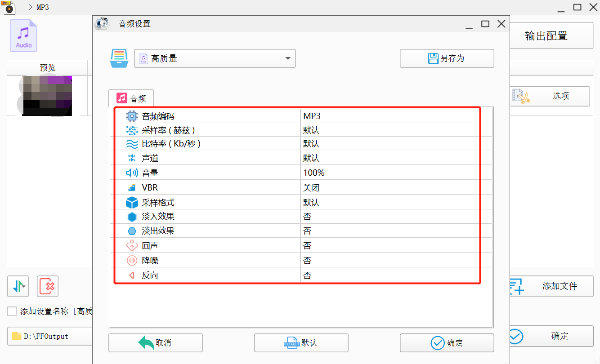Click the audio codec chip icon
Viewport: 600px width, 364px height.
tap(132, 116)
